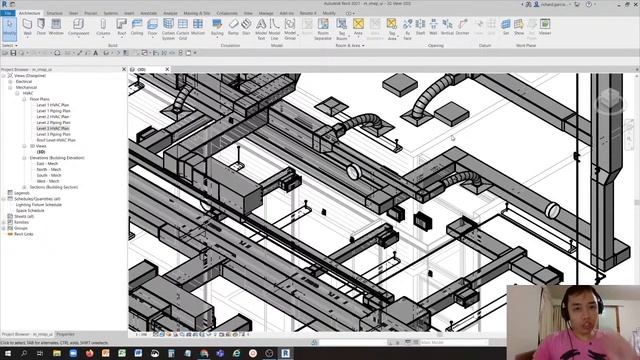Open Level 1 HVAC Plan view

pos(53,105)
